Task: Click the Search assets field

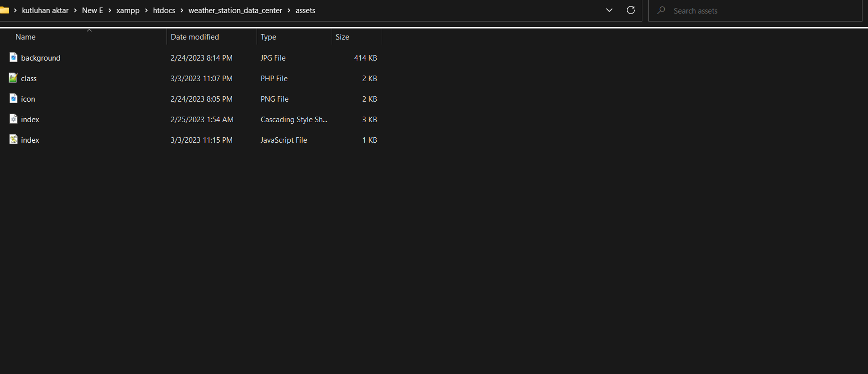Action: 755,11
